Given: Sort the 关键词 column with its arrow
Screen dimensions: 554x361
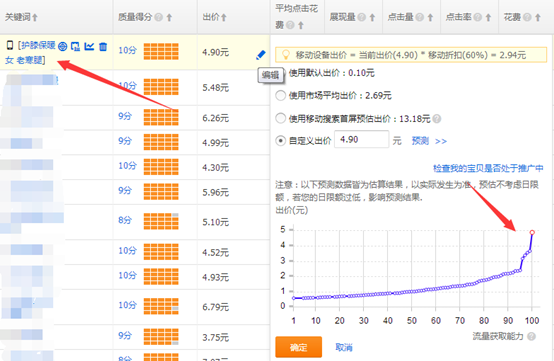Looking at the screenshot, I should point(35,17).
